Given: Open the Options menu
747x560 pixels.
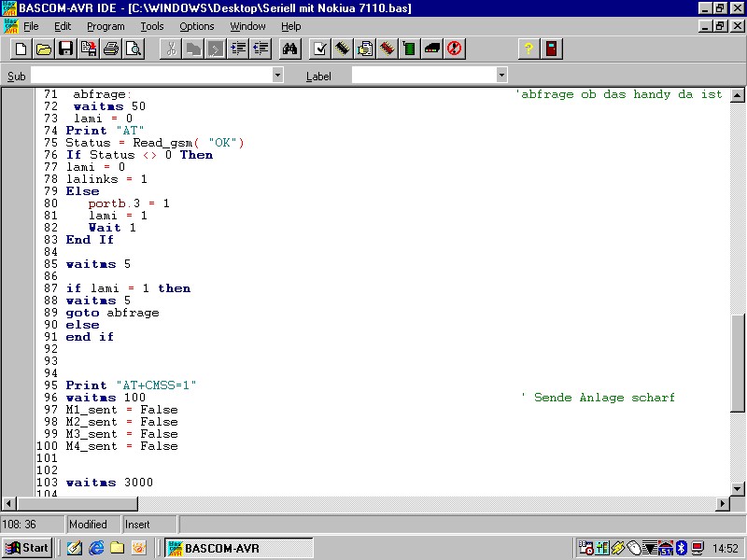Looking at the screenshot, I should (197, 26).
